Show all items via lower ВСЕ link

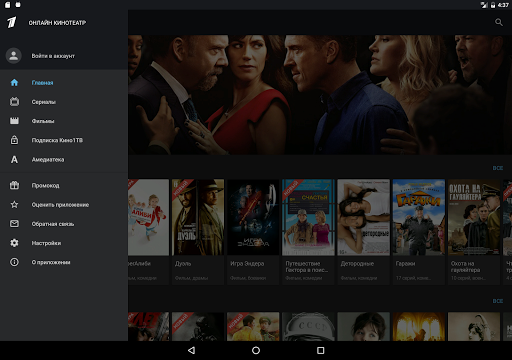(x=498, y=301)
